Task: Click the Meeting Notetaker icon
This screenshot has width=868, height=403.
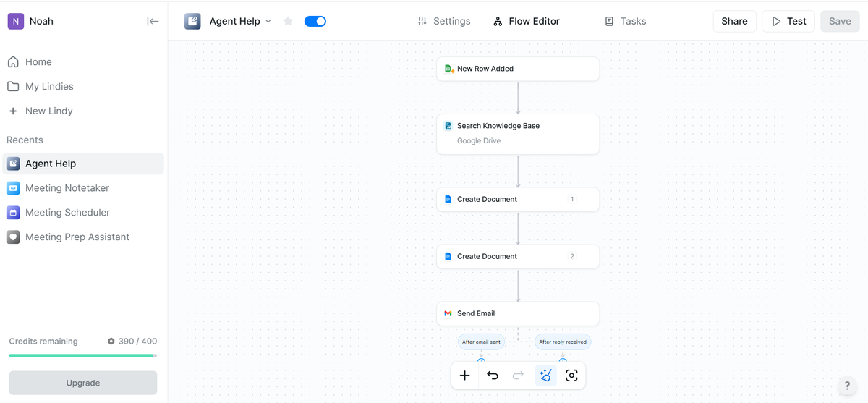Action: 13,188
